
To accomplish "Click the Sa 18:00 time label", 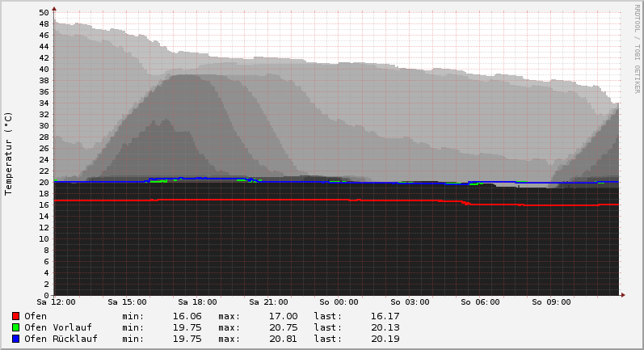I will 196,302.
